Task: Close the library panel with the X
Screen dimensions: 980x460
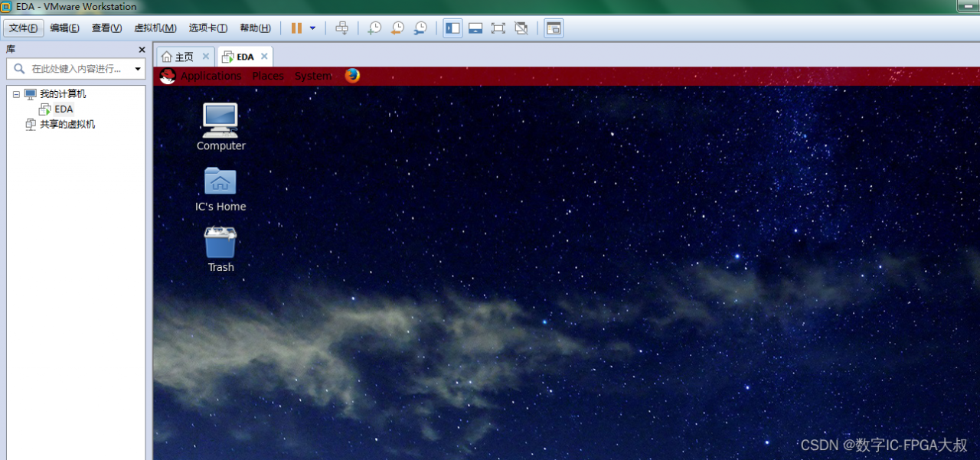Action: 142,50
